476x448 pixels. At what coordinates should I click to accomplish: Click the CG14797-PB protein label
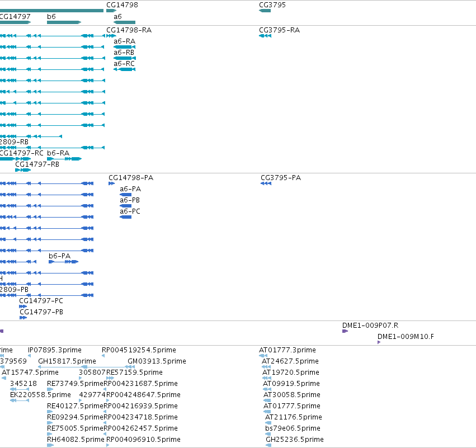(41, 312)
